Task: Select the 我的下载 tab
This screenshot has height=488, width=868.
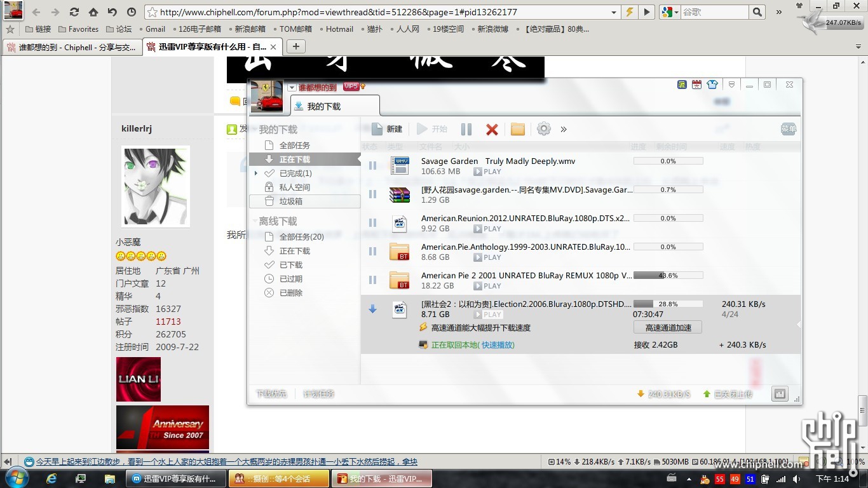Action: [335, 106]
